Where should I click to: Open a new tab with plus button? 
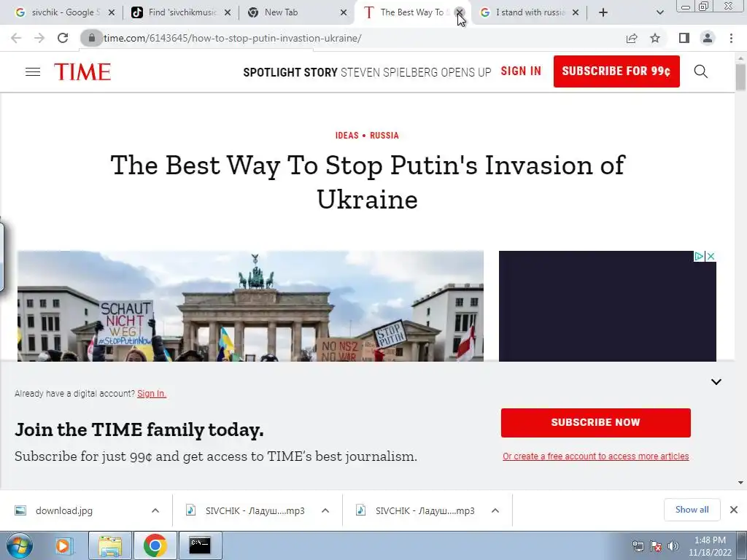point(603,12)
